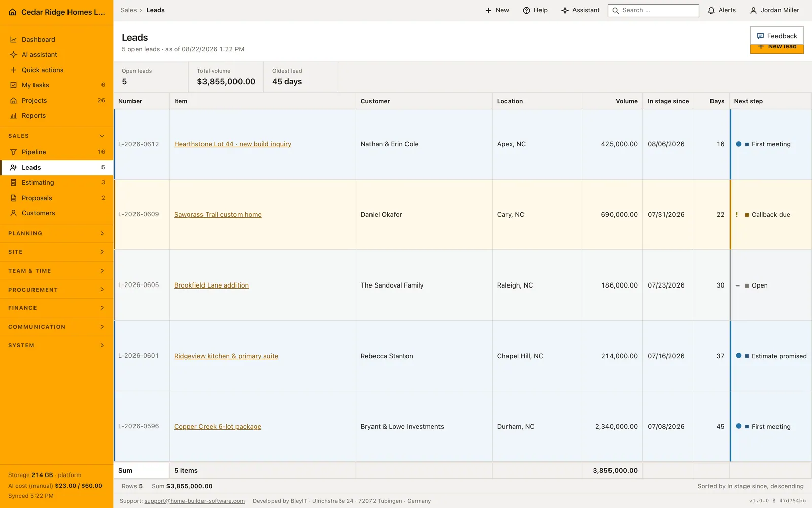Click the Proposals document icon
This screenshot has height=508, width=812.
pos(14,198)
